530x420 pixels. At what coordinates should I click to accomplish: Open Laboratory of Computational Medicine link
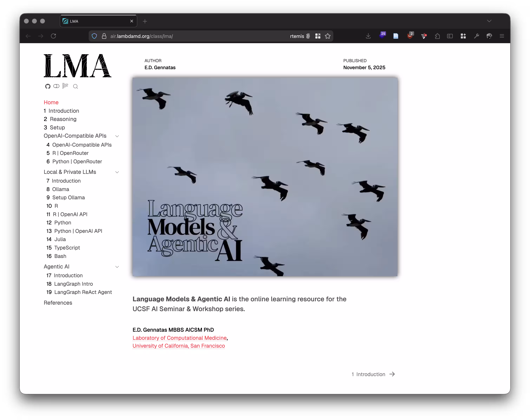(179, 338)
